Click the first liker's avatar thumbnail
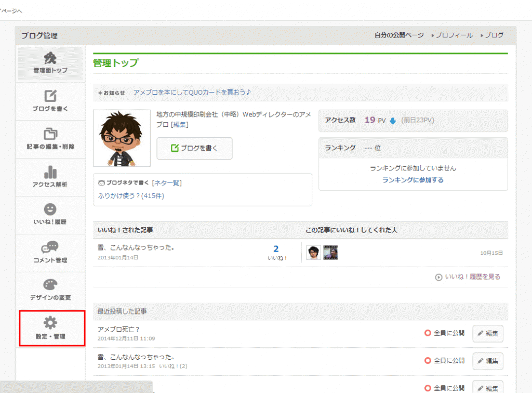The width and height of the screenshot is (532, 393). [x=313, y=253]
